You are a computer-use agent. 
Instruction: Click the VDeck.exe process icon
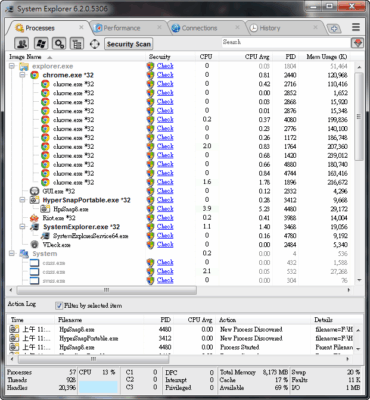pos(35,245)
